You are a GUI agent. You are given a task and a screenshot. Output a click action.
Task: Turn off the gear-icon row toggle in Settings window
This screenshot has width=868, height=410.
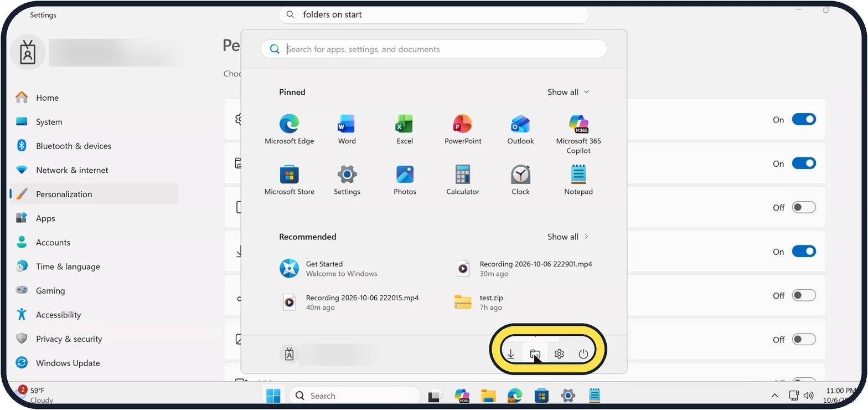[x=804, y=120]
